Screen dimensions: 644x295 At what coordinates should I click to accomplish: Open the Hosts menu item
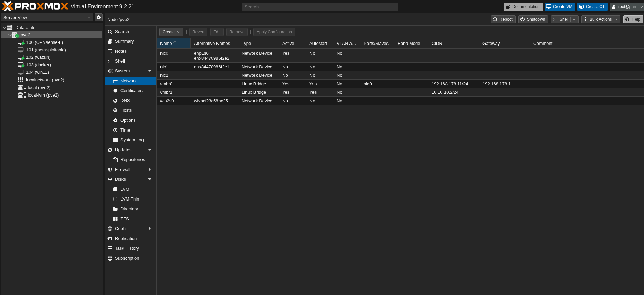click(130, 110)
